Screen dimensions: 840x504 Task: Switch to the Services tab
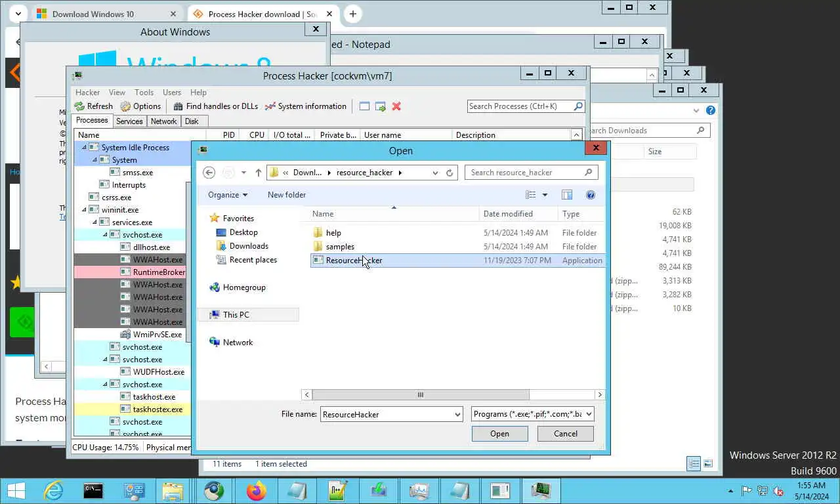pyautogui.click(x=129, y=121)
